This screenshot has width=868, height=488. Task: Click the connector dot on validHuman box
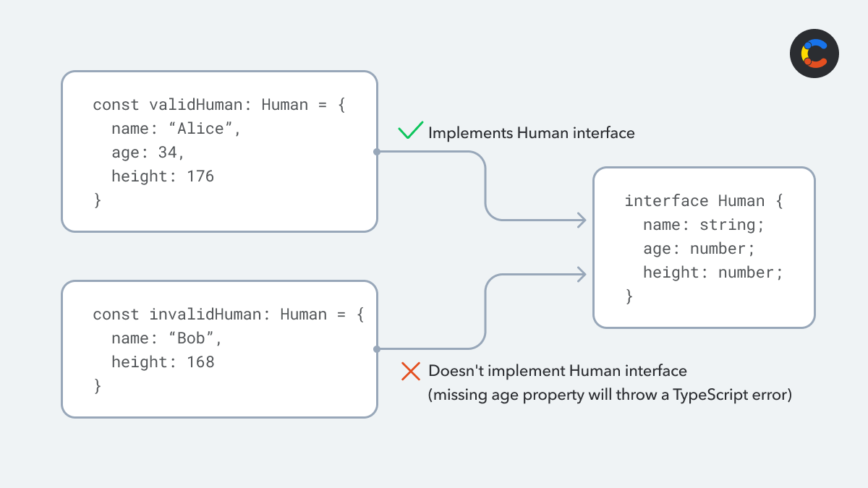point(377,152)
